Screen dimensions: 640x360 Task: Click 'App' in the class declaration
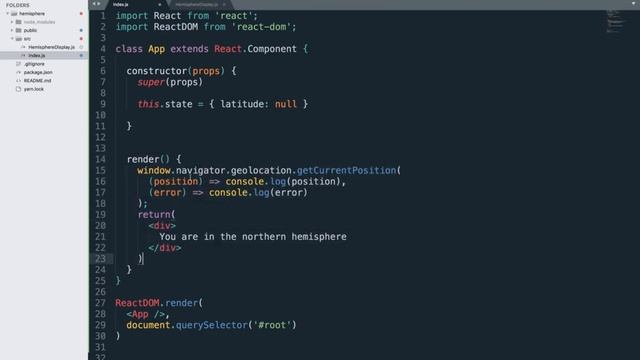pyautogui.click(x=156, y=49)
